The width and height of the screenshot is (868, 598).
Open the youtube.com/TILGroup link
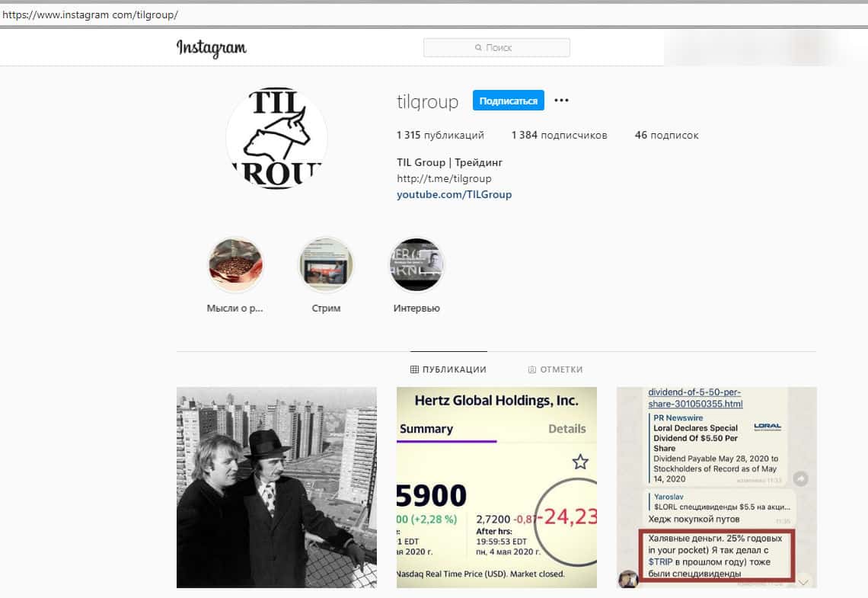pyautogui.click(x=455, y=194)
